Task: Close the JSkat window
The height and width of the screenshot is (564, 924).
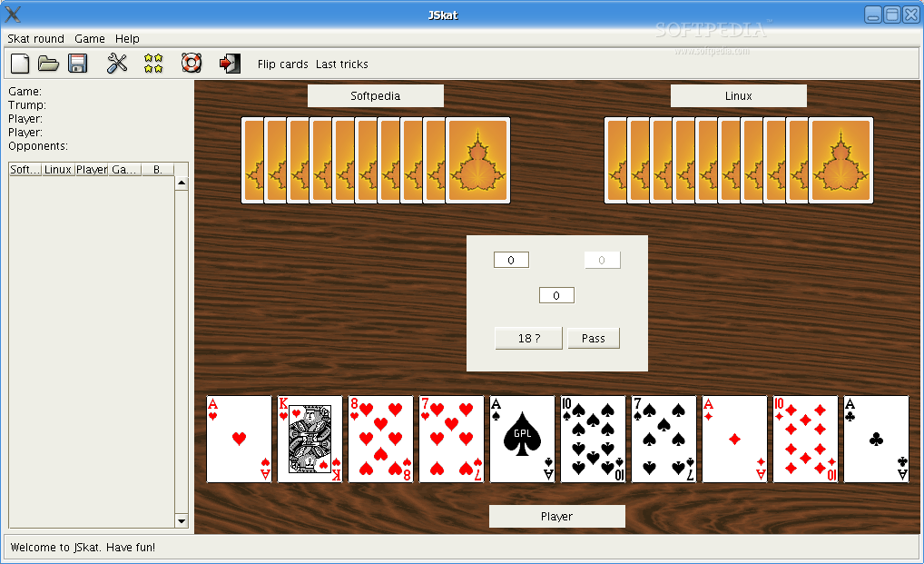Action: click(911, 15)
